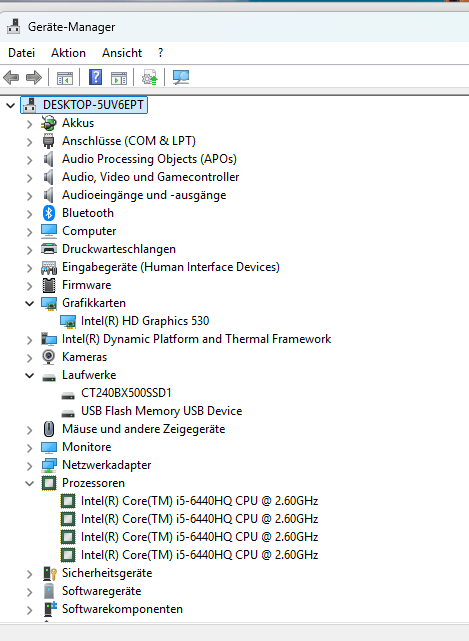Open the ? help menu
Screen dimensions: 469x641
(160, 53)
